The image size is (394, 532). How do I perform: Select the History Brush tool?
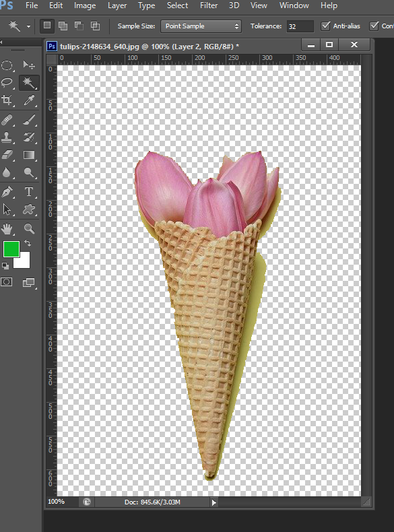[29, 137]
